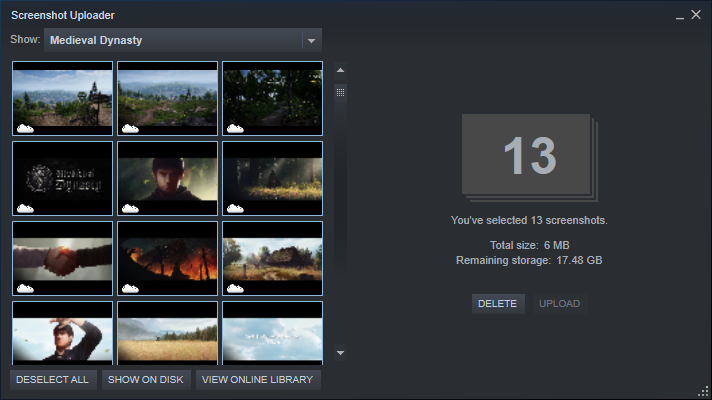This screenshot has width=712, height=400.
Task: Delete the selected screenshots
Action: [x=498, y=304]
